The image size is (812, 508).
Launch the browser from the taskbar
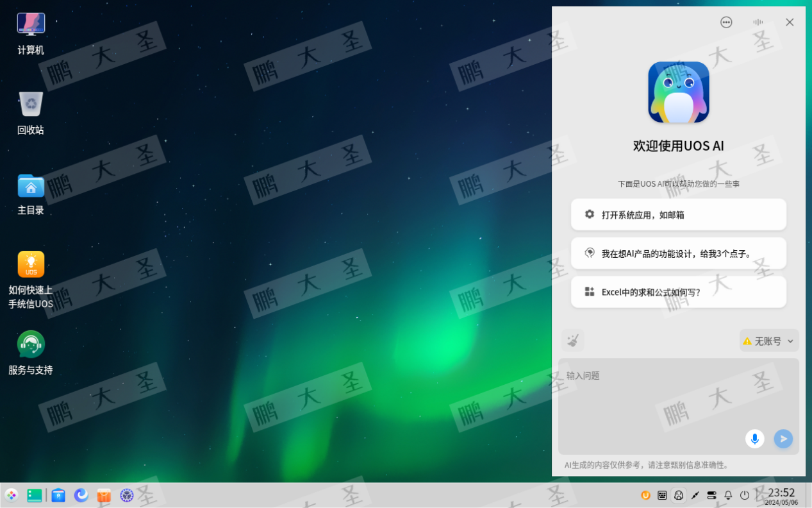(81, 495)
